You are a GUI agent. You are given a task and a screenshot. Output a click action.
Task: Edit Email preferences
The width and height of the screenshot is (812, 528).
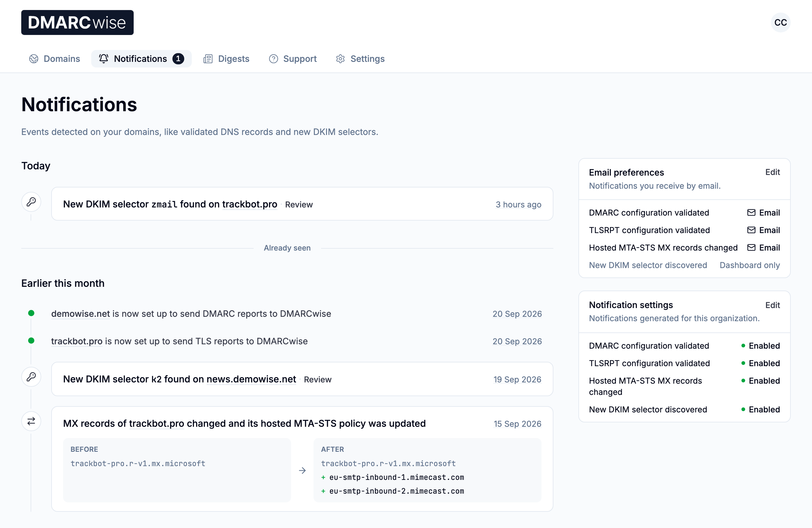[772, 172]
